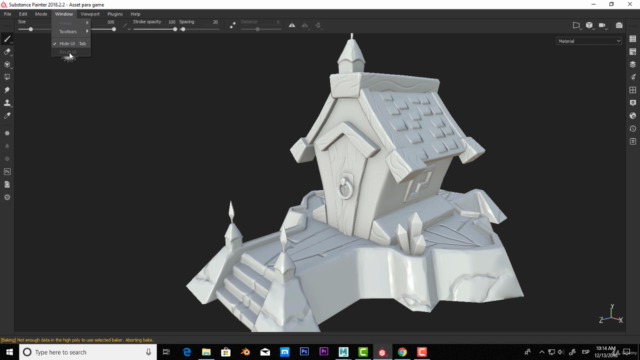
Task: Click the Spacing value field 20
Action: coord(215,22)
